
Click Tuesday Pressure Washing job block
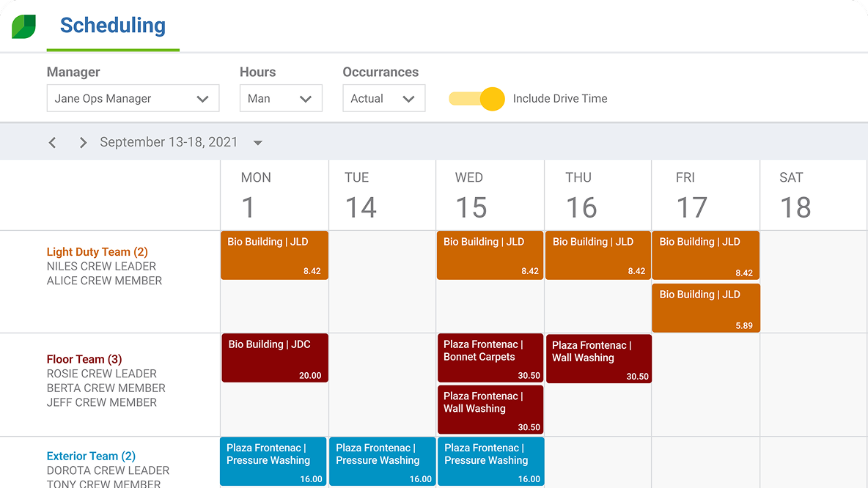point(382,462)
